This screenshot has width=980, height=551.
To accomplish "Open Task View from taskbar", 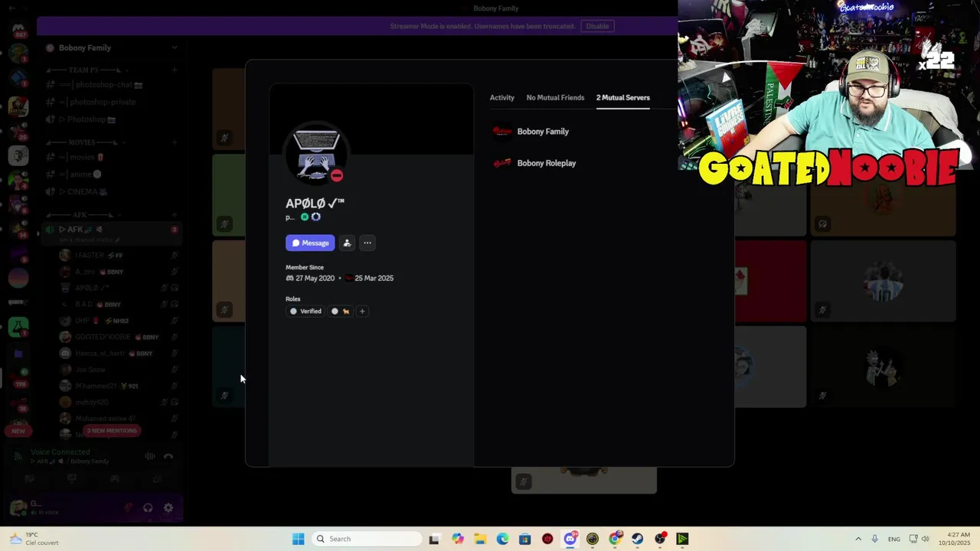I will click(434, 539).
